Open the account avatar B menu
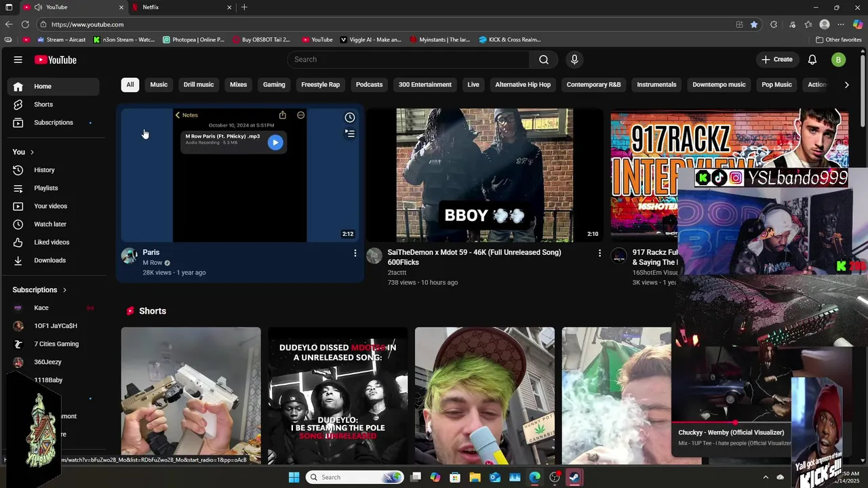868x488 pixels. [838, 60]
